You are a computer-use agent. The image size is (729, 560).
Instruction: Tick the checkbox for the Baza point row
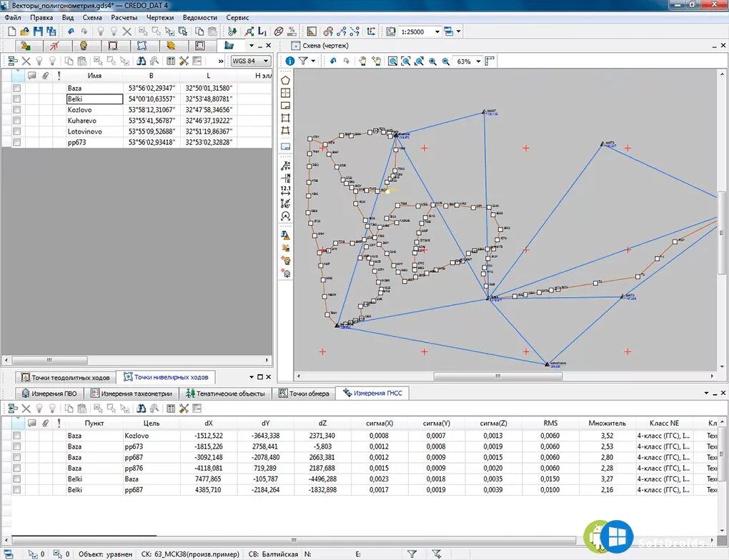point(16,88)
